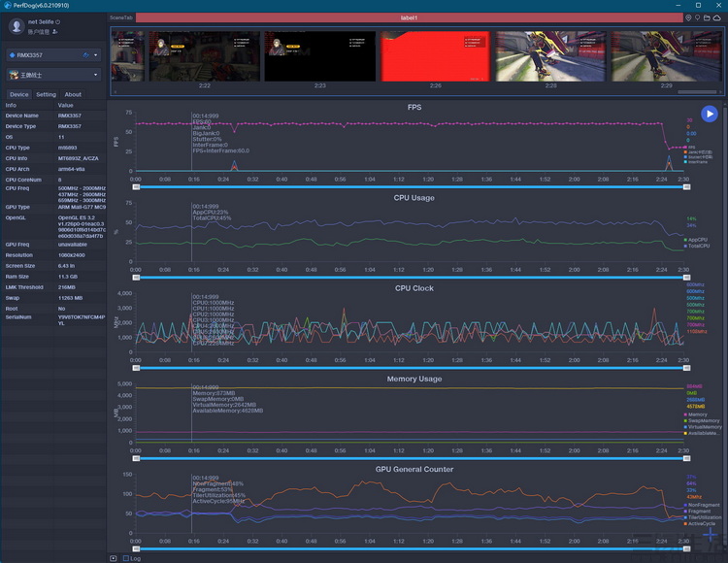The height and width of the screenshot is (563, 728).
Task: Click the blue plus button at the bottom right
Action: 710,536
